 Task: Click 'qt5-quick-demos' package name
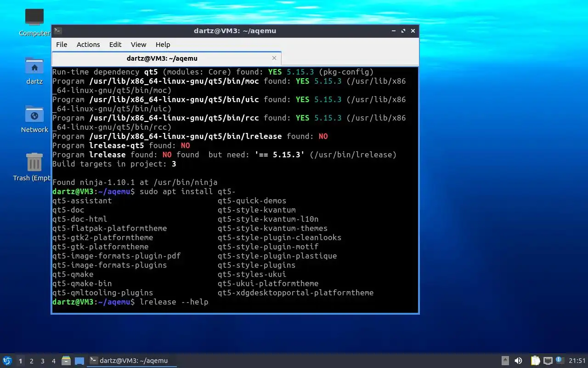point(252,201)
